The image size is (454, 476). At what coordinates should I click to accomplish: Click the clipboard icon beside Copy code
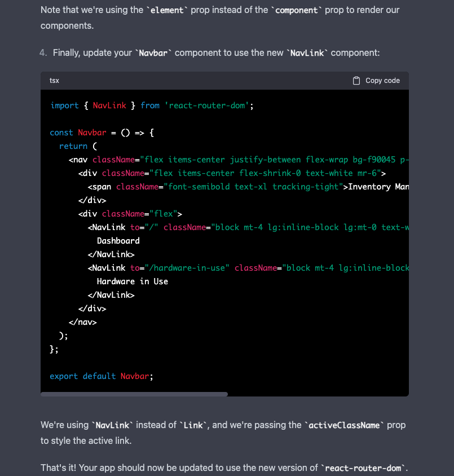point(356,81)
